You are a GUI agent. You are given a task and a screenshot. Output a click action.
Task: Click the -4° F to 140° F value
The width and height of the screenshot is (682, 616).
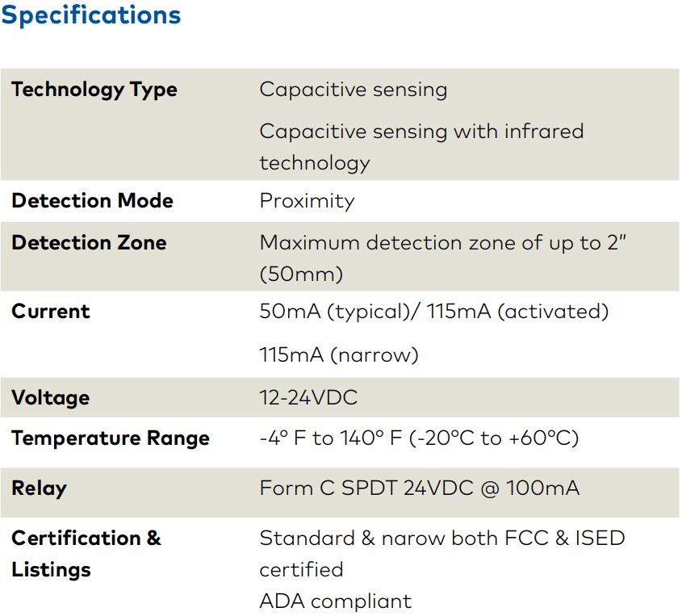pyautogui.click(x=420, y=438)
